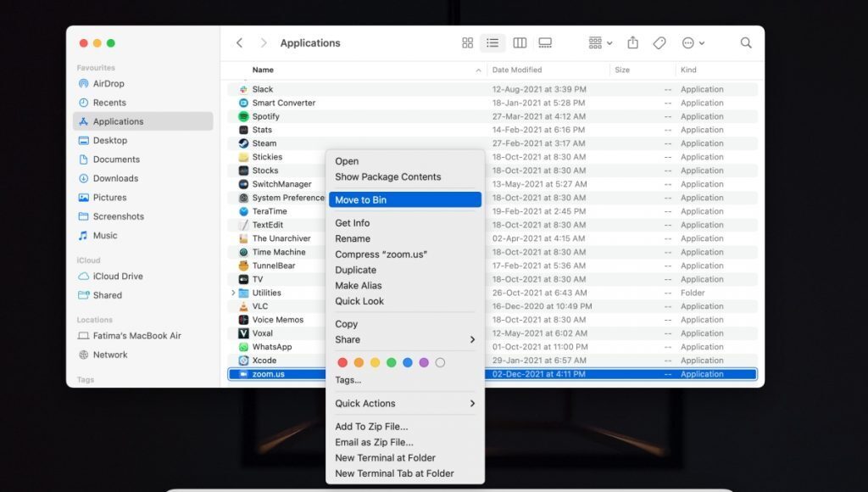Click the back navigation arrow
868x492 pixels.
click(x=239, y=42)
